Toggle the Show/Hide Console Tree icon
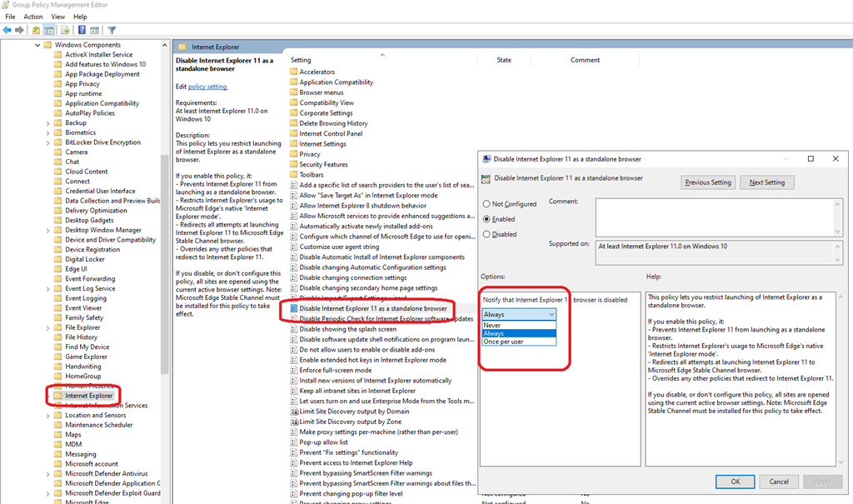 coord(50,30)
